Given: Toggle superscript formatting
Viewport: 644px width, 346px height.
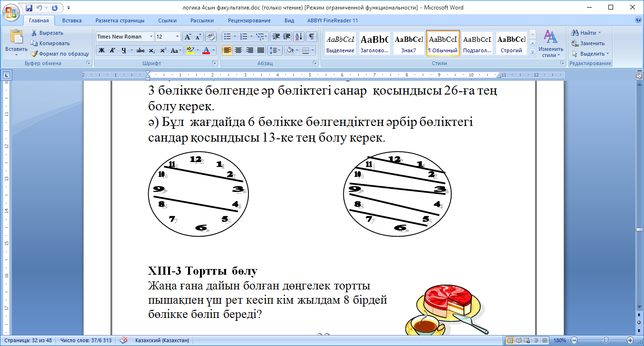Looking at the screenshot, I should 163,50.
